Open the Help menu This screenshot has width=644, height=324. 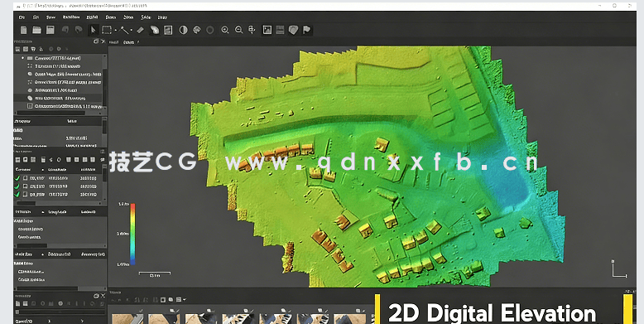162,17
